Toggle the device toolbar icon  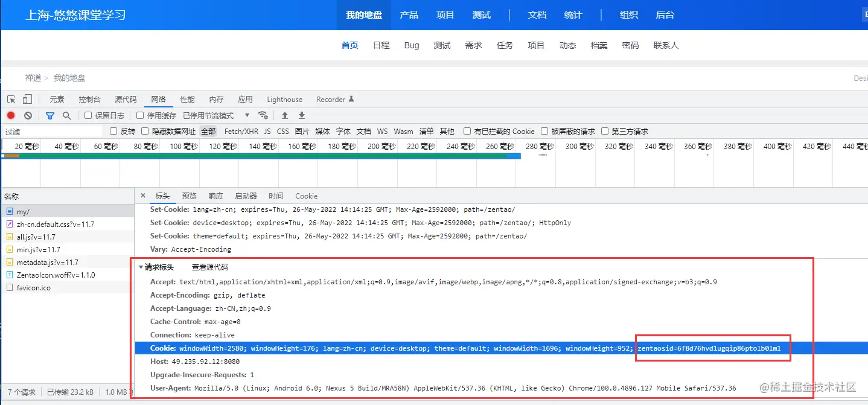tap(27, 100)
